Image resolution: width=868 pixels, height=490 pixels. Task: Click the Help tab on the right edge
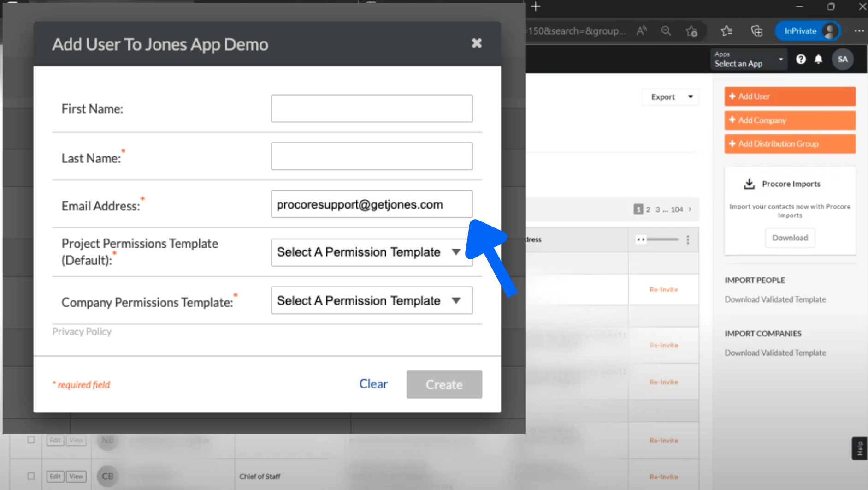pyautogui.click(x=859, y=448)
